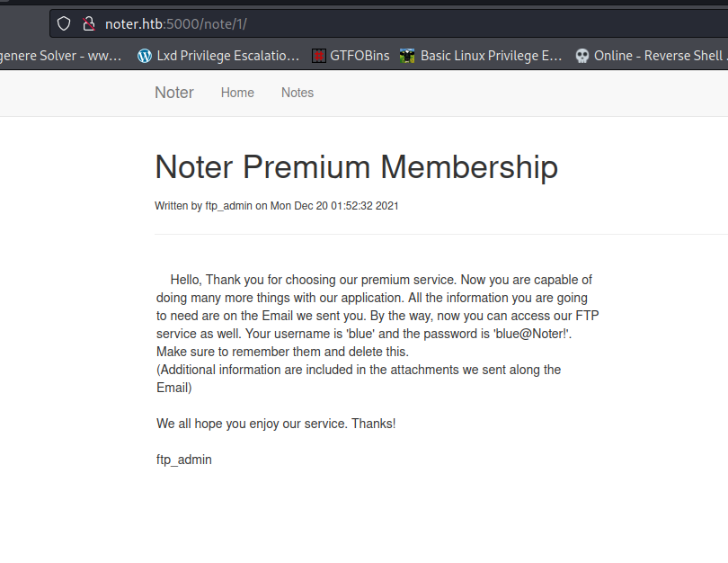Click the Noter brand link

(174, 93)
